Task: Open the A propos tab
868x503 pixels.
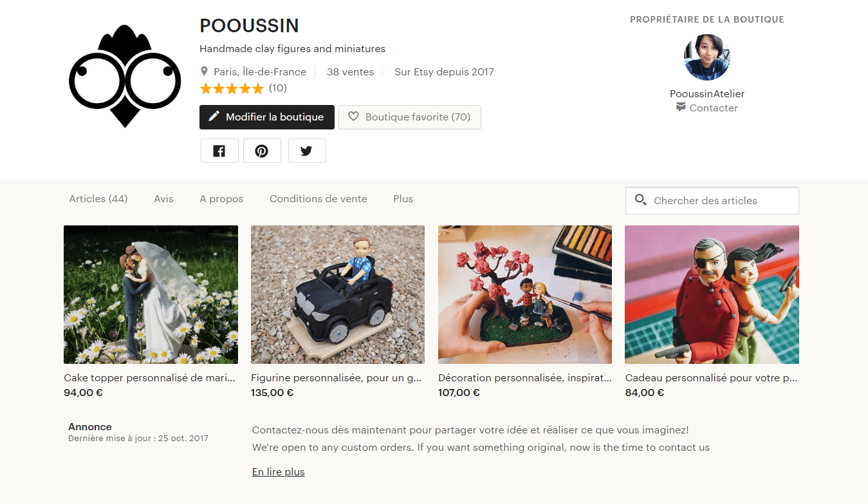Action: pos(221,199)
